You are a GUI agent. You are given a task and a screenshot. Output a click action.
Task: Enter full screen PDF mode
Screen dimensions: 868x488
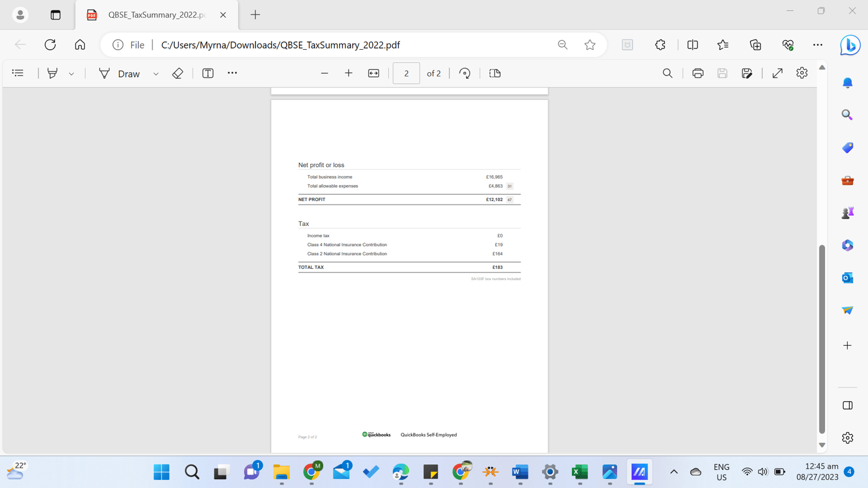coord(778,73)
